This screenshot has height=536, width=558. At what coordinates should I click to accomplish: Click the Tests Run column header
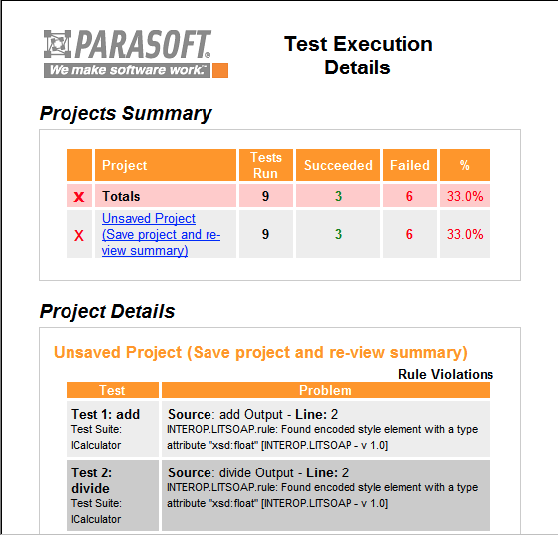click(x=266, y=165)
